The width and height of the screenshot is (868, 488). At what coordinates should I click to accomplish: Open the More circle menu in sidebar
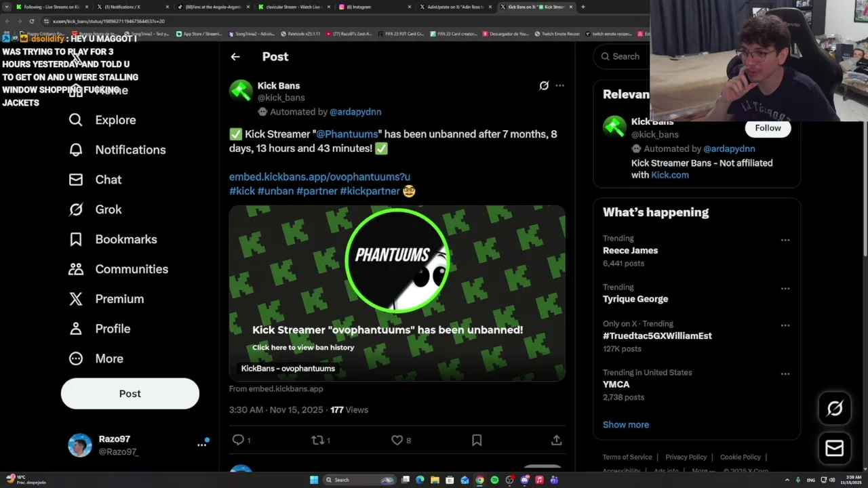point(75,359)
